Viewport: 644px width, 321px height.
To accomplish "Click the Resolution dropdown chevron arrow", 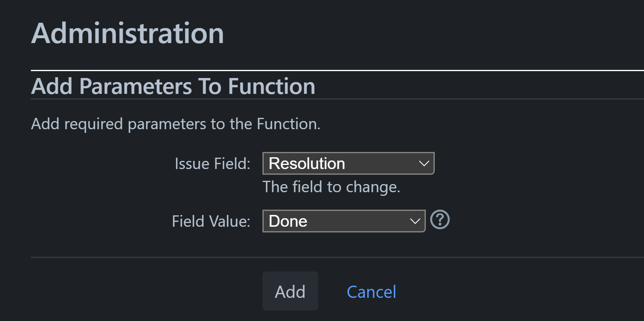I will (424, 163).
